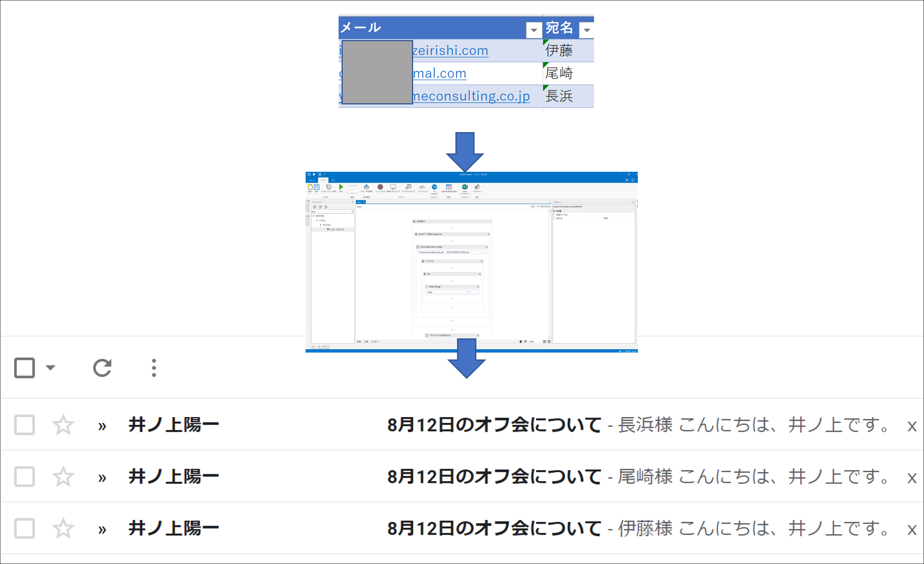
Task: Click the collapse-all icon in アクティビティ panel
Action: [x=320, y=207]
